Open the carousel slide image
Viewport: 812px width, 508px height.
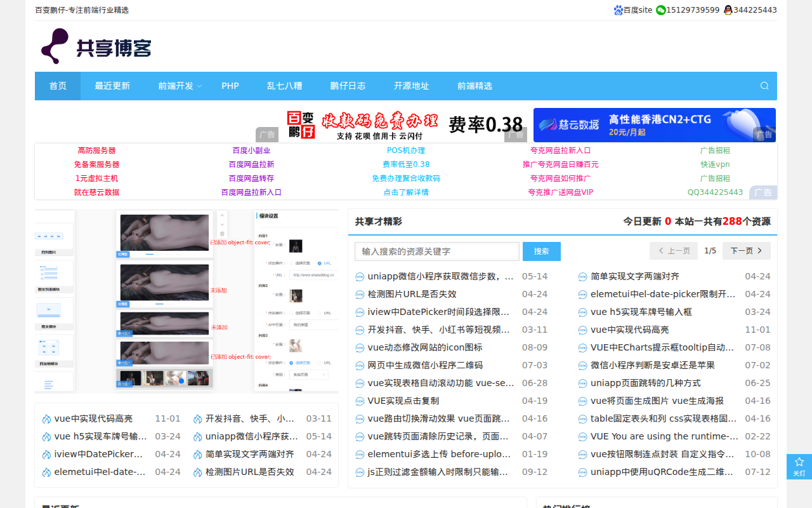point(187,302)
